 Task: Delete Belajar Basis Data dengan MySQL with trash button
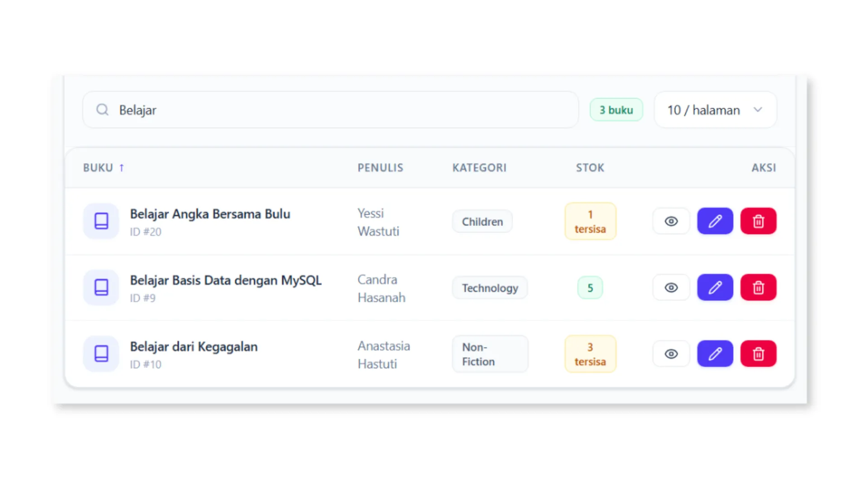[759, 287]
